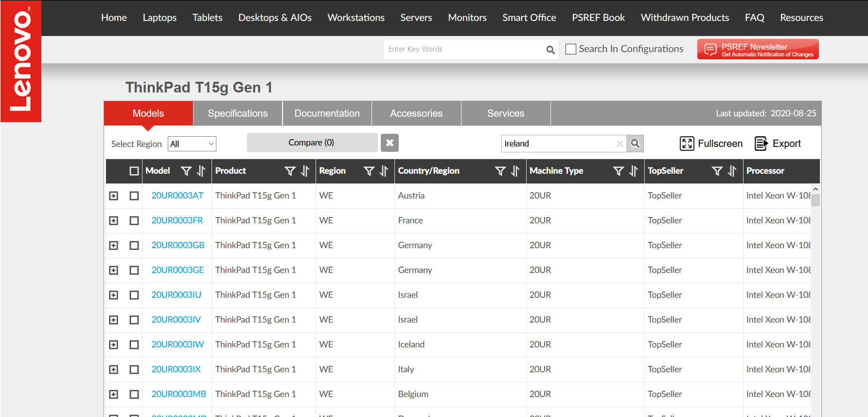This screenshot has height=417, width=868.
Task: Open the Product column filter
Action: point(290,171)
